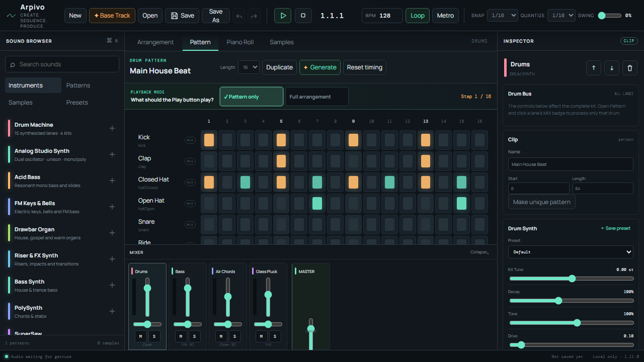This screenshot has height=362, width=644.
Task: Add Bass Synth with plus icon
Action: (112, 285)
